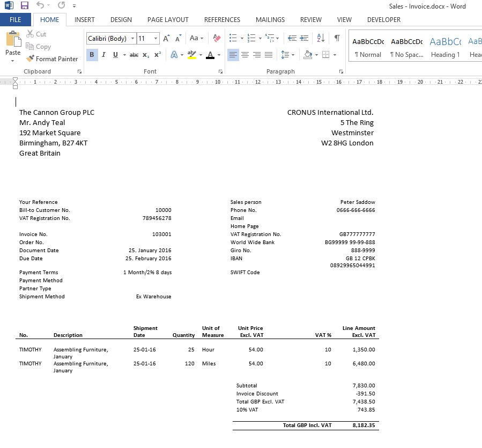Switch to the MAILINGS ribbon tab
This screenshot has height=448, width=482.
tap(270, 20)
